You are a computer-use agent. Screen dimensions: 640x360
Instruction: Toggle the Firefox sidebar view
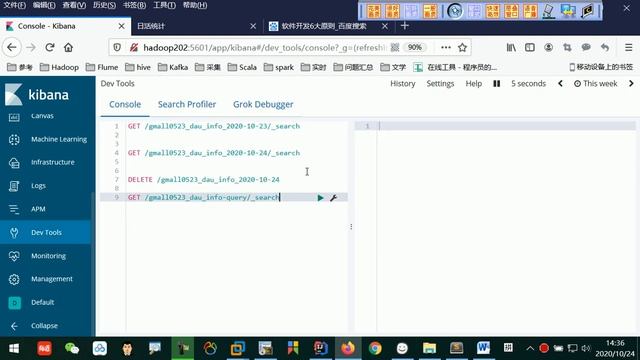pyautogui.click(x=530, y=48)
